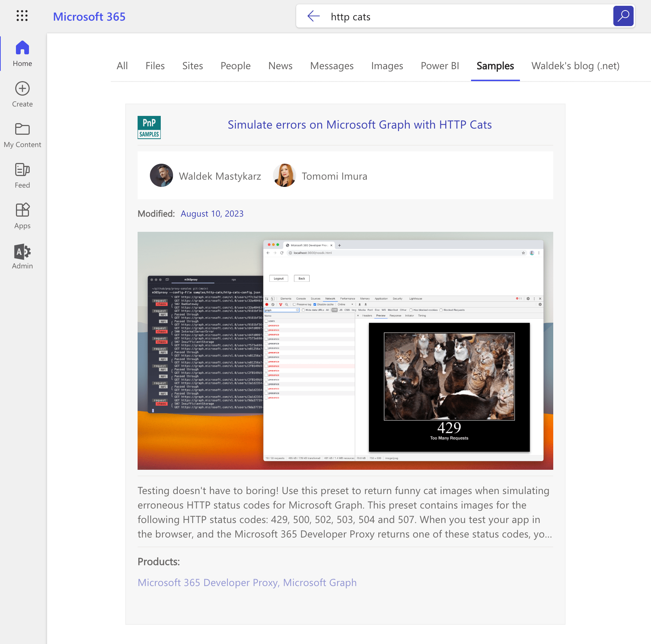Switch to the People tab
The width and height of the screenshot is (651, 644).
(236, 66)
